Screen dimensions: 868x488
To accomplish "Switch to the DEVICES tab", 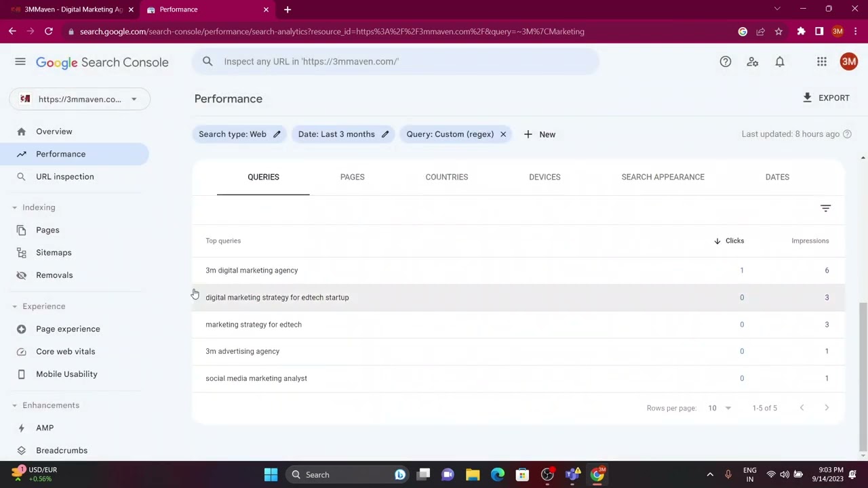I will 545,177.
